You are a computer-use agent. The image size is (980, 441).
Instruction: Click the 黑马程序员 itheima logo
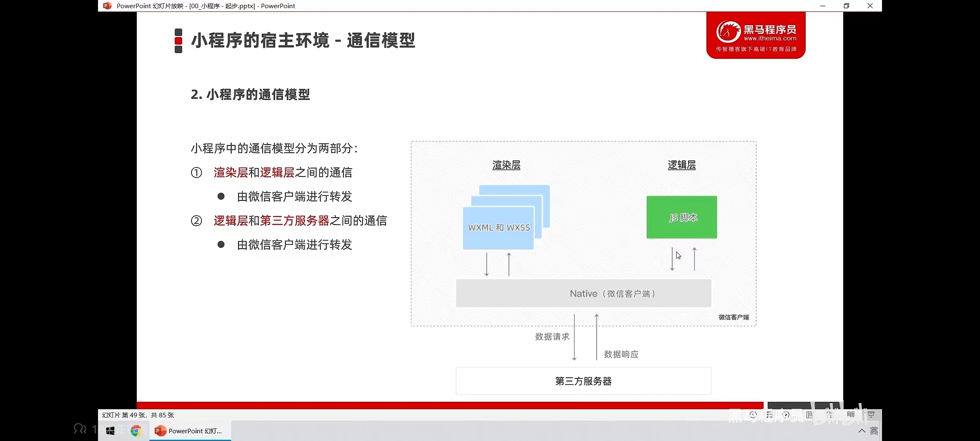pos(756,35)
